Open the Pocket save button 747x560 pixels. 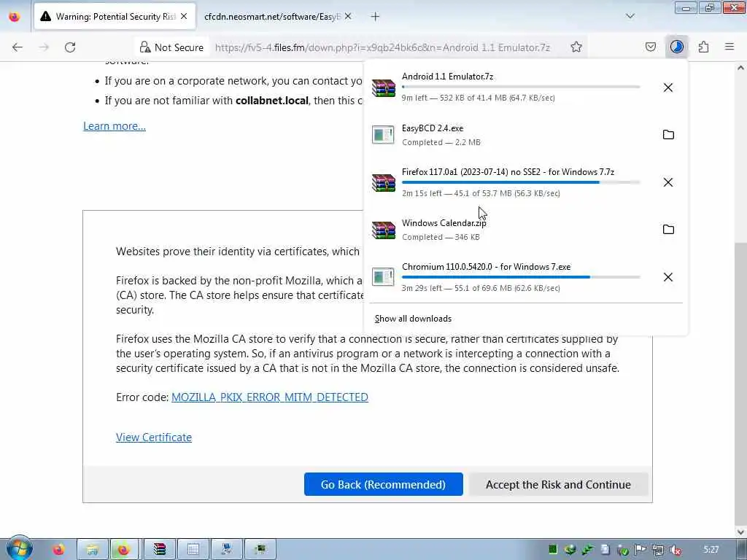pos(650,47)
